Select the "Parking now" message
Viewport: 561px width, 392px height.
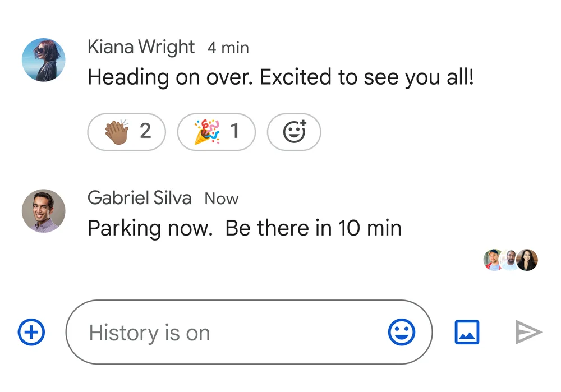point(245,228)
